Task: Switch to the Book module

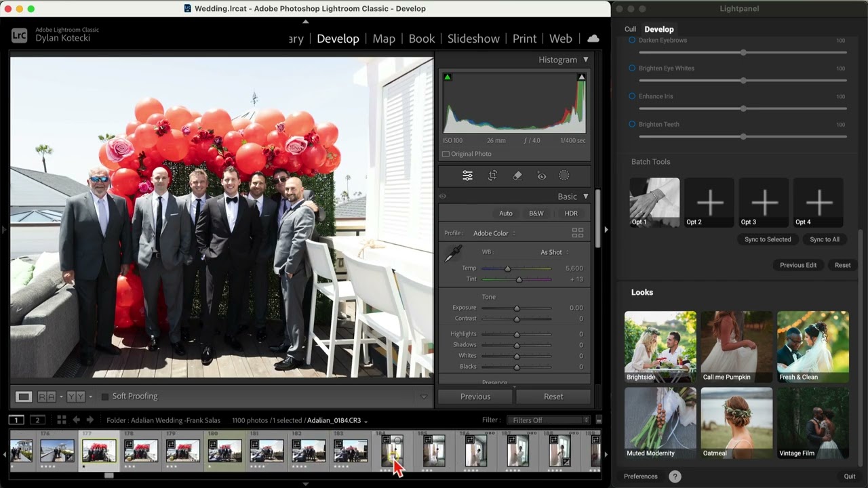Action: [422, 39]
